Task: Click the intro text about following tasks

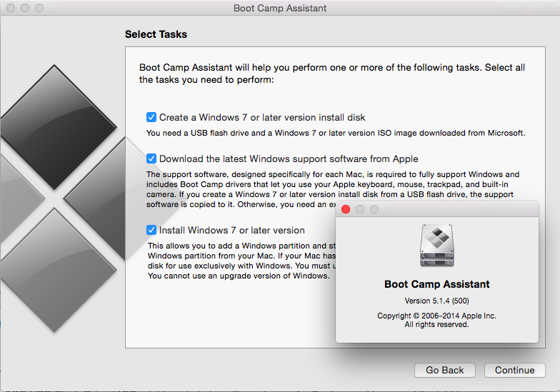Action: point(332,73)
